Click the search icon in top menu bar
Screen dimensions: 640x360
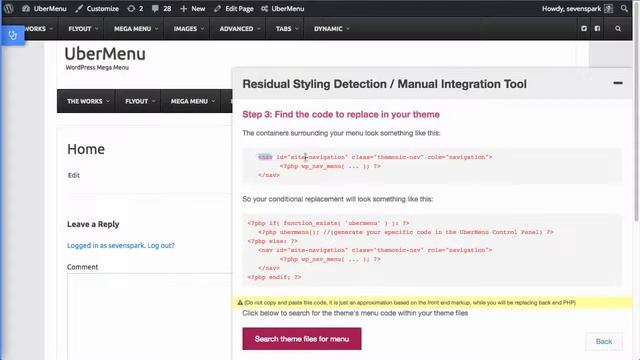618,29
